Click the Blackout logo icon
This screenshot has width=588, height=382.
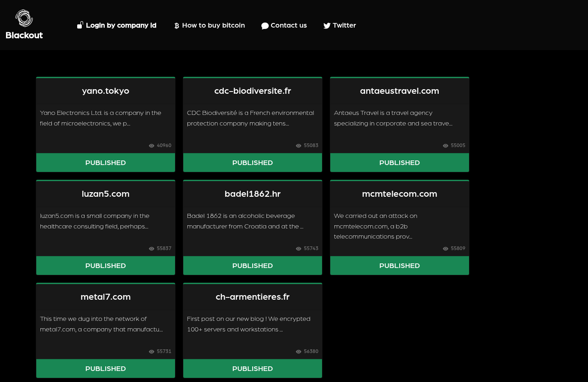[x=24, y=18]
